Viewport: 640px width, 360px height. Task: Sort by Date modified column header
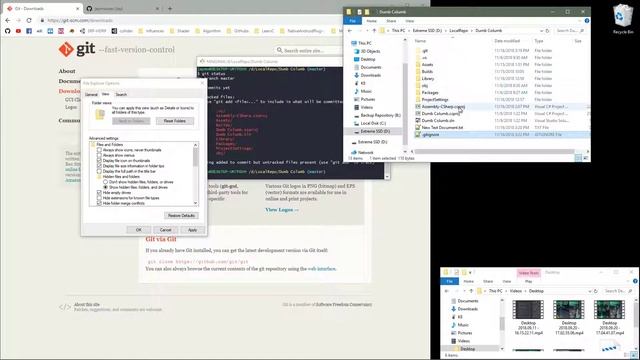[507, 41]
